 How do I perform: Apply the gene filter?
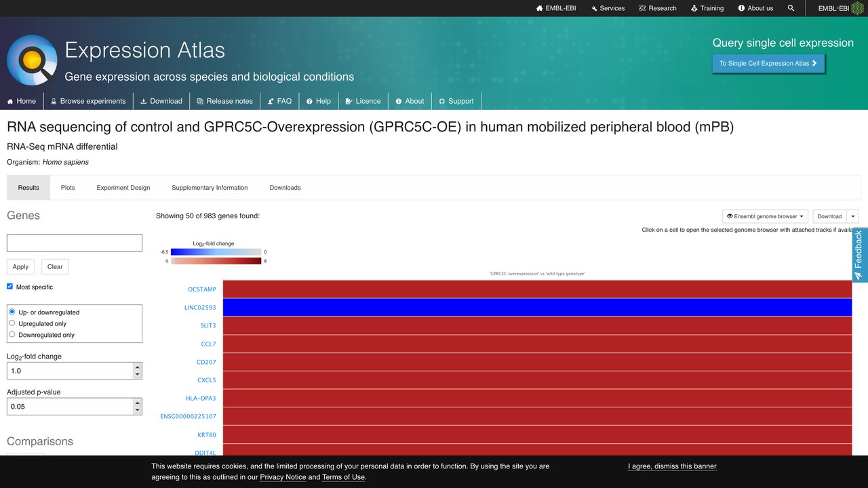click(20, 266)
